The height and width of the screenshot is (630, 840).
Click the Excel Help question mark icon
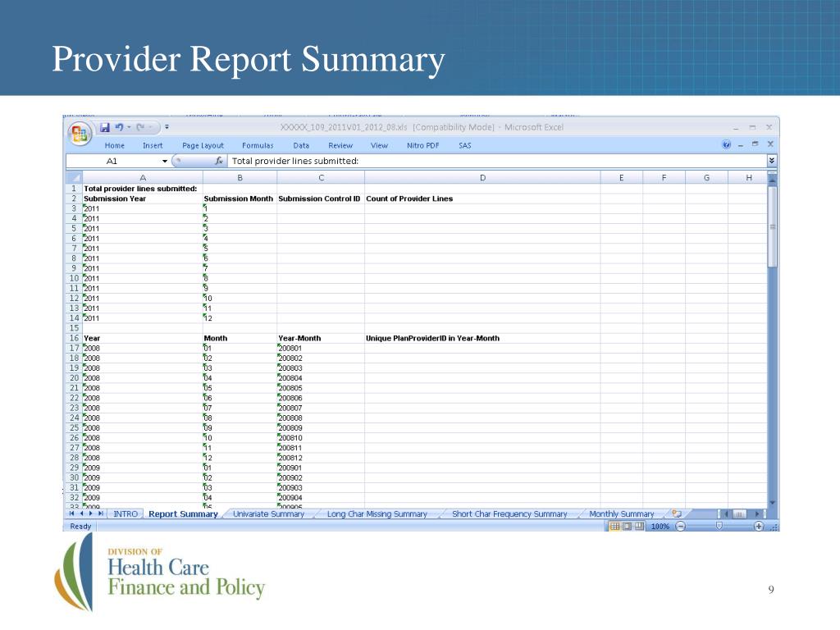point(727,144)
